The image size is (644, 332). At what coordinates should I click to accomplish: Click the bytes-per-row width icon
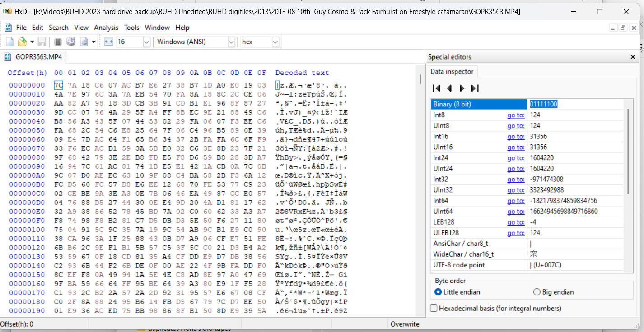tap(108, 42)
